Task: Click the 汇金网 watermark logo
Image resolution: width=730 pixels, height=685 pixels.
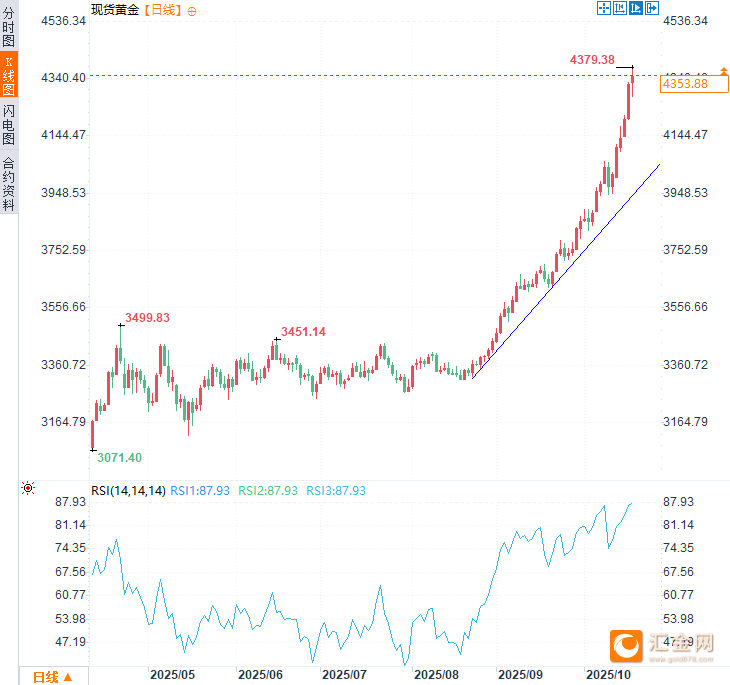Action: point(663,645)
